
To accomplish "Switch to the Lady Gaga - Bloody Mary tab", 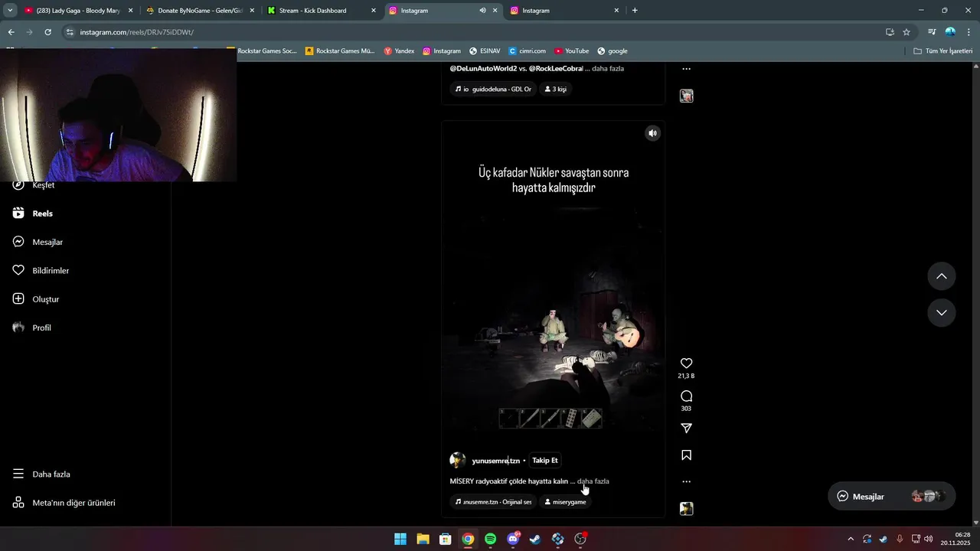I will click(x=77, y=11).
